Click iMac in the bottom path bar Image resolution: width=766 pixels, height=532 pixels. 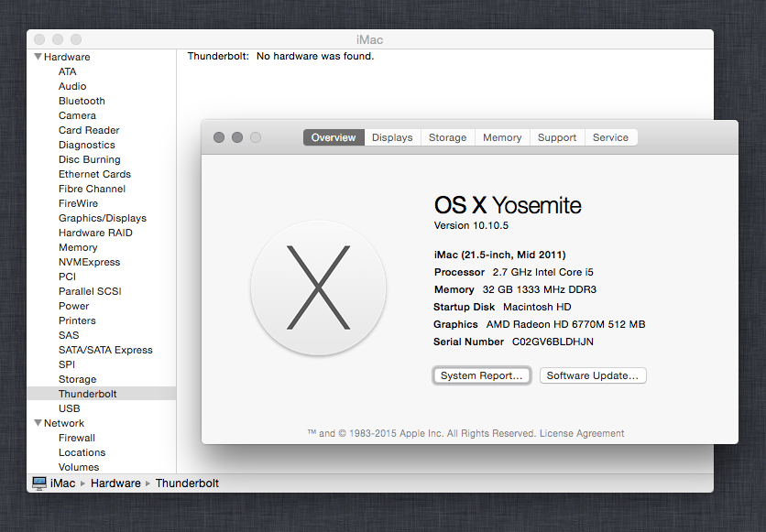coord(63,483)
